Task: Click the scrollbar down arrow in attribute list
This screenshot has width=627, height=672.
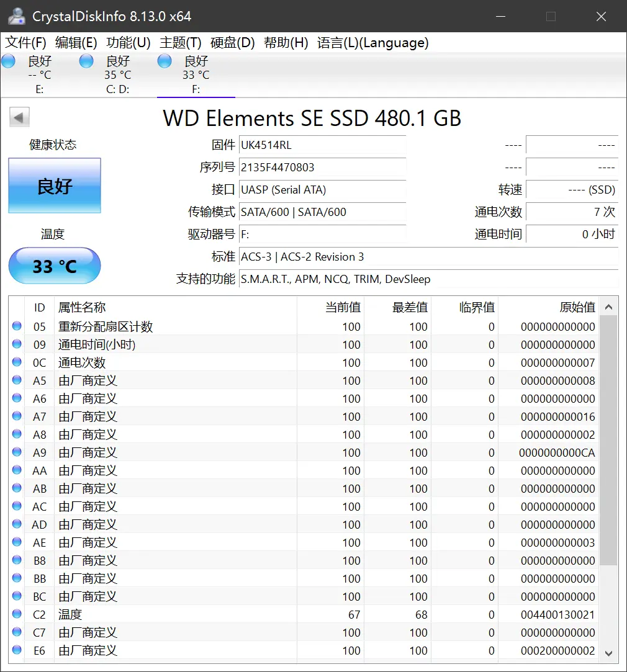Action: [x=608, y=653]
